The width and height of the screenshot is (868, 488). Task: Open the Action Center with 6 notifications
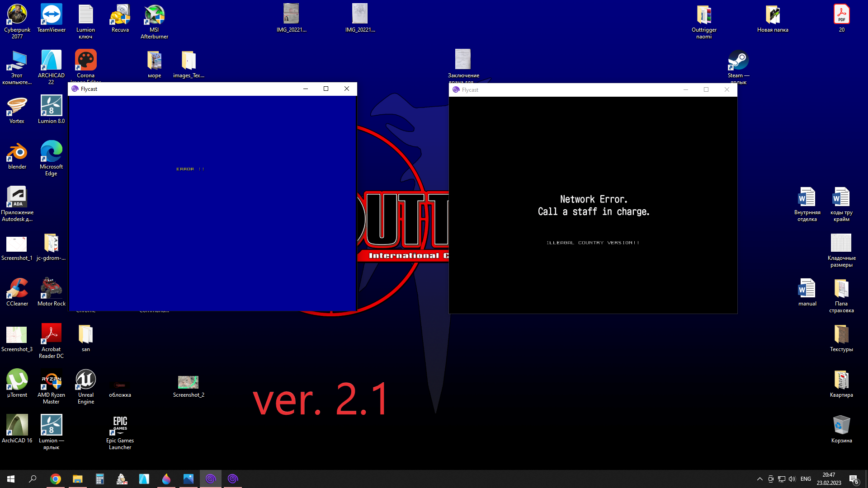tap(854, 479)
